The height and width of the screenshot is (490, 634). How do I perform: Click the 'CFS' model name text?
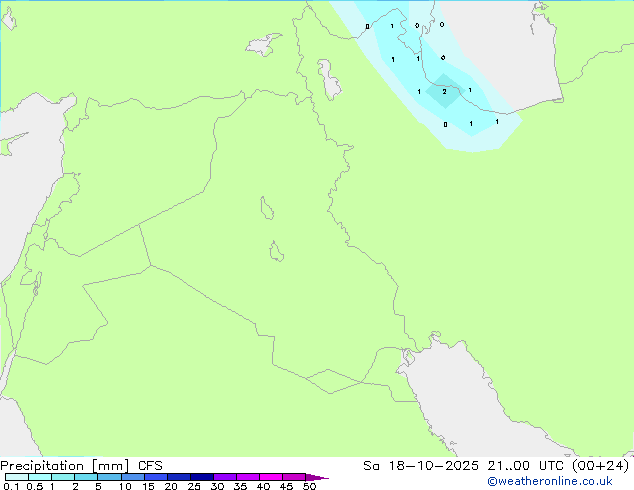tap(150, 466)
